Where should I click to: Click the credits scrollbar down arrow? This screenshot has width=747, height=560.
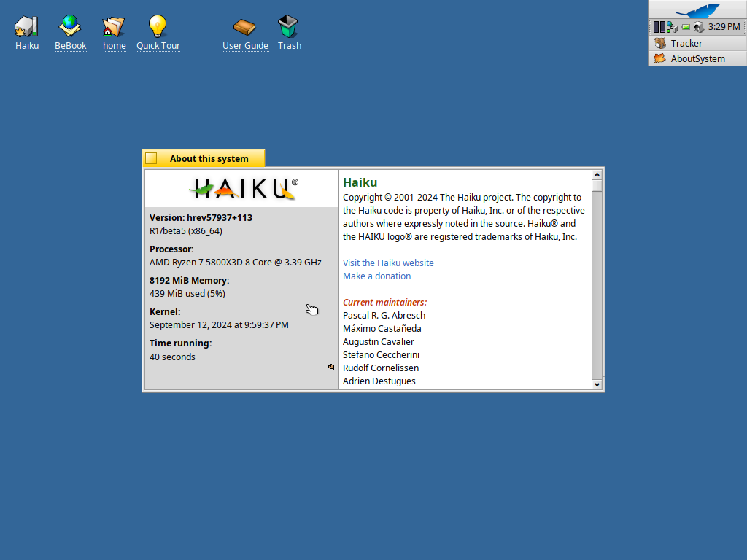tap(597, 385)
